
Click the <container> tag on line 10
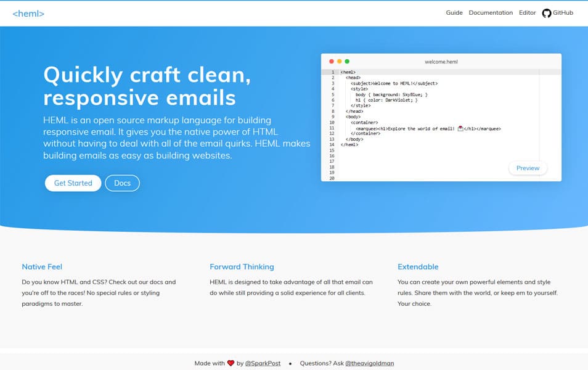pyautogui.click(x=364, y=122)
